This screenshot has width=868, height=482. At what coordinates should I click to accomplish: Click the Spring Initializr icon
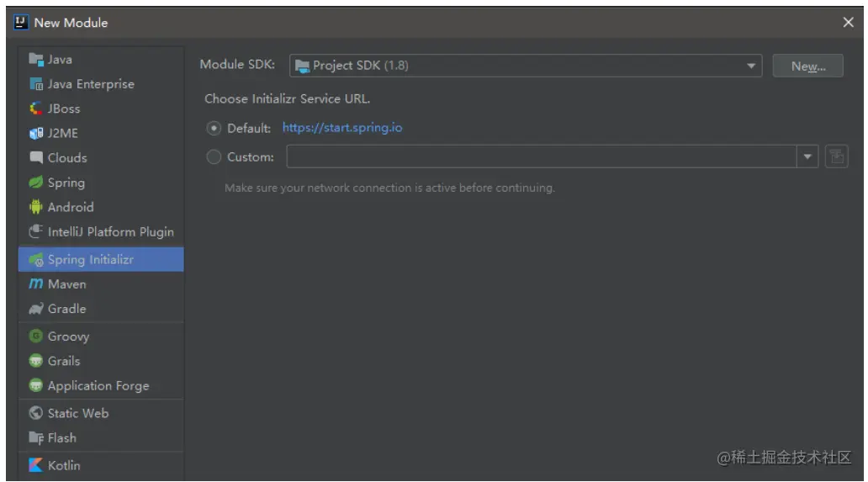click(x=36, y=260)
